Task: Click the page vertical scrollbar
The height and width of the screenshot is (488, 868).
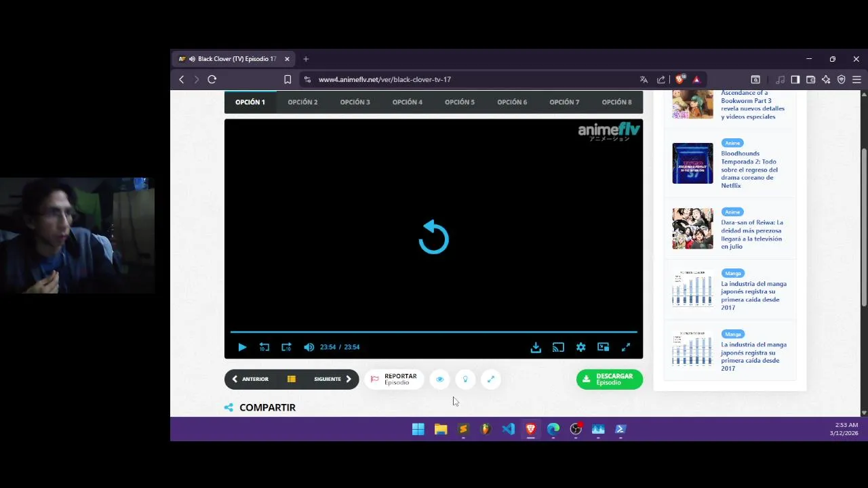Action: (864, 227)
